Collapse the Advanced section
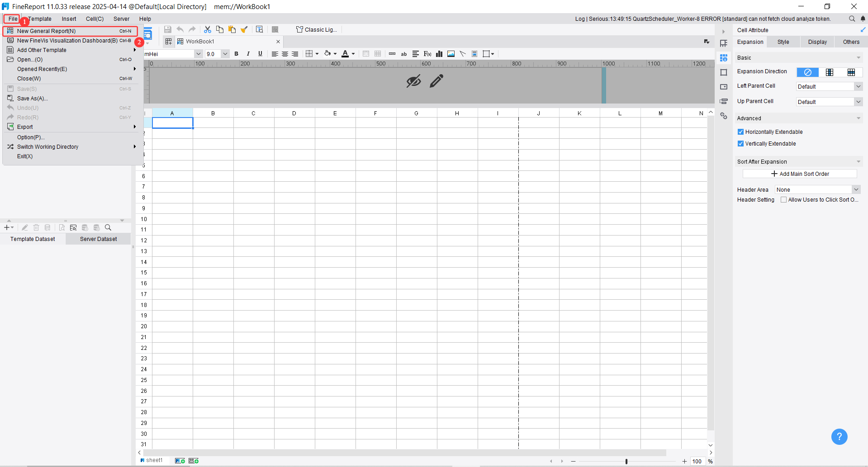The image size is (868, 467). click(x=858, y=118)
